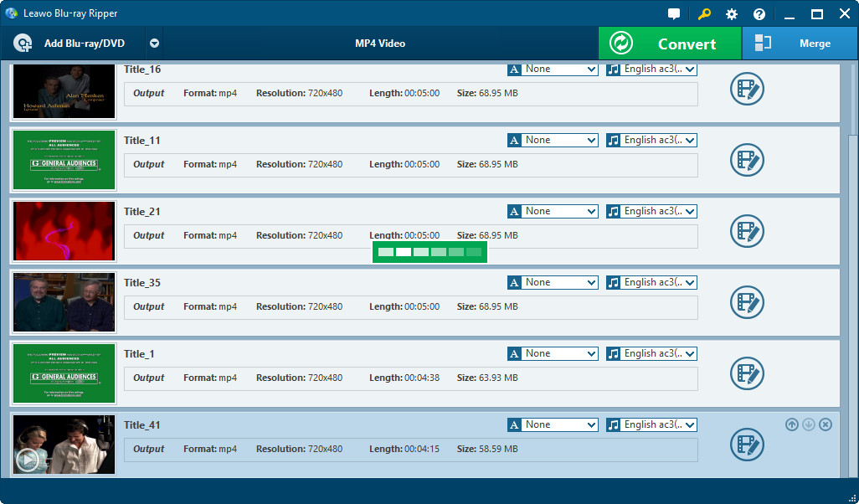Viewport: 859px width, 504px height.
Task: Open the MP4 Video format menu
Action: click(x=380, y=44)
